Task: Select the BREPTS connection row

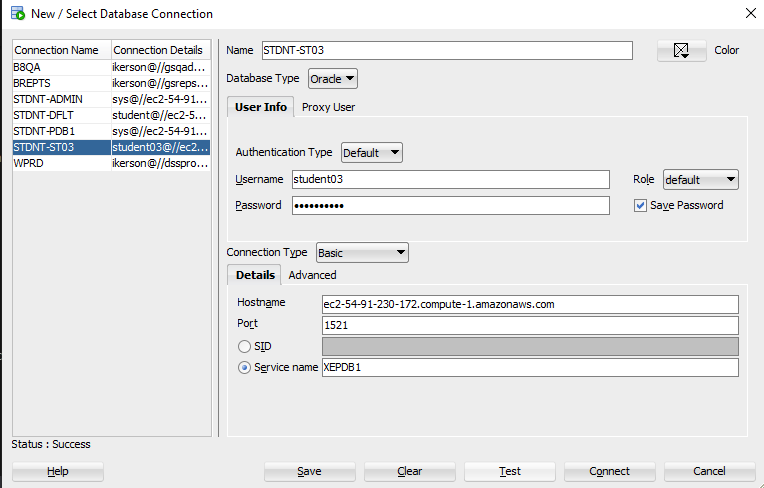Action: pyautogui.click(x=112, y=83)
